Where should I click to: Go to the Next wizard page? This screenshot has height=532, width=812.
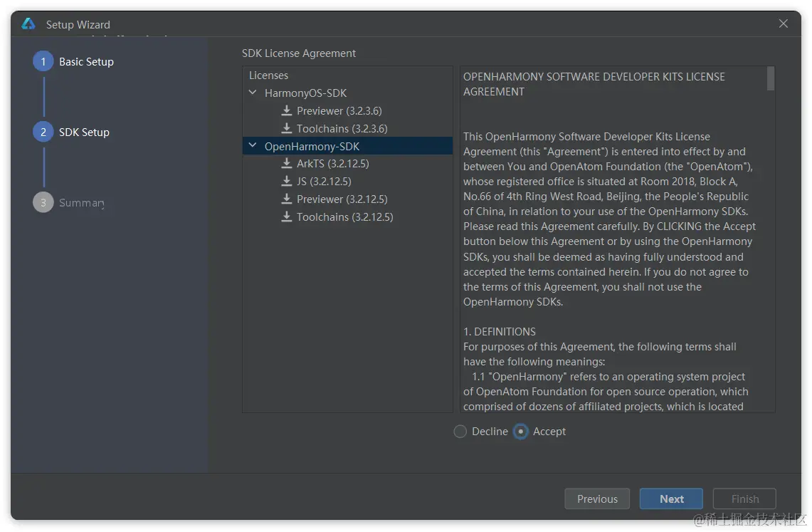tap(671, 499)
